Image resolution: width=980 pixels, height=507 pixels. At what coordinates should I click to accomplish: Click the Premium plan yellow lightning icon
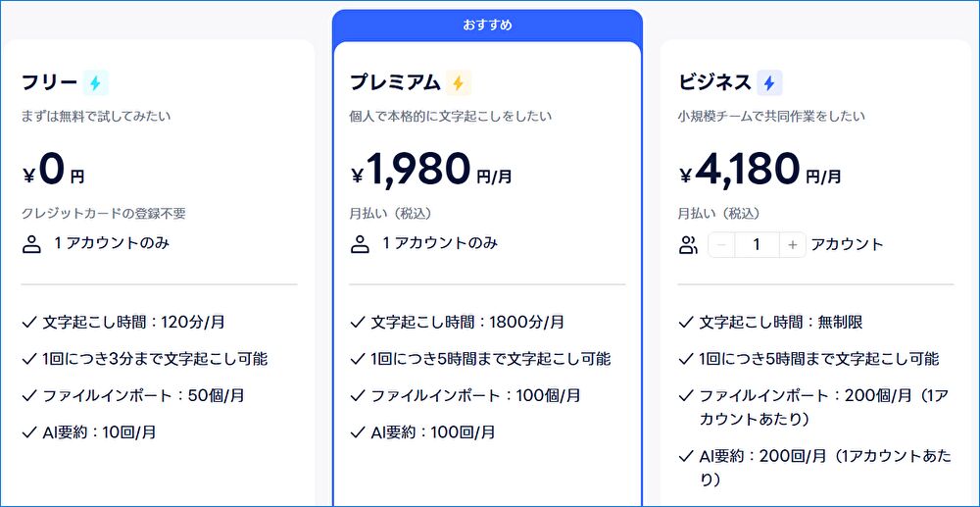(x=458, y=83)
